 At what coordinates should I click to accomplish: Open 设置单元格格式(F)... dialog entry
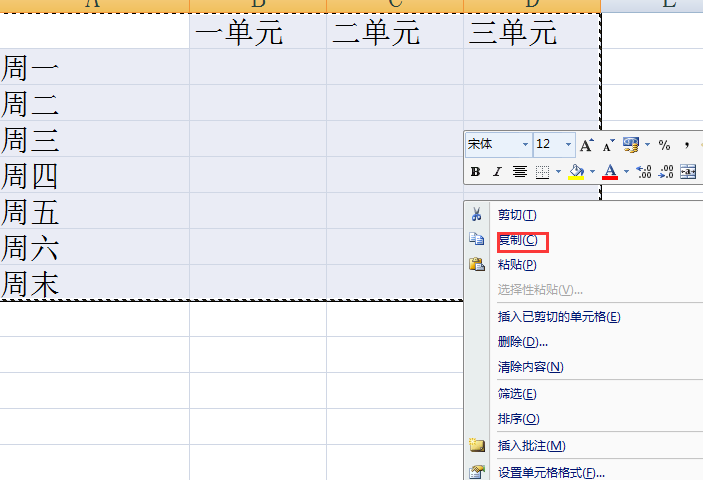[x=551, y=473]
